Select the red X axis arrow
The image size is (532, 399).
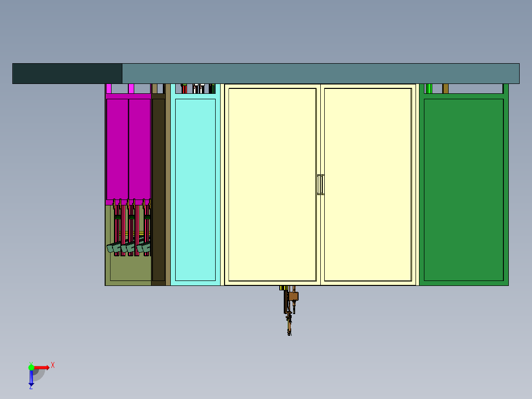click(x=42, y=368)
